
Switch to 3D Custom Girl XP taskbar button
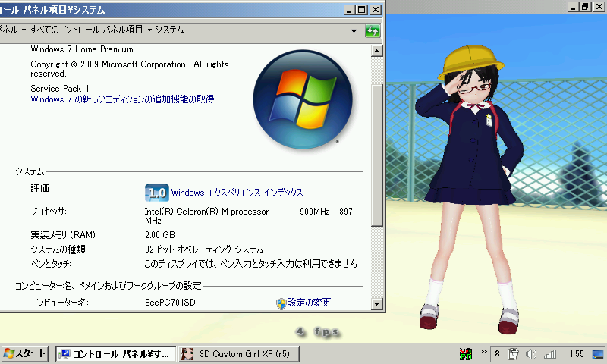(238, 354)
